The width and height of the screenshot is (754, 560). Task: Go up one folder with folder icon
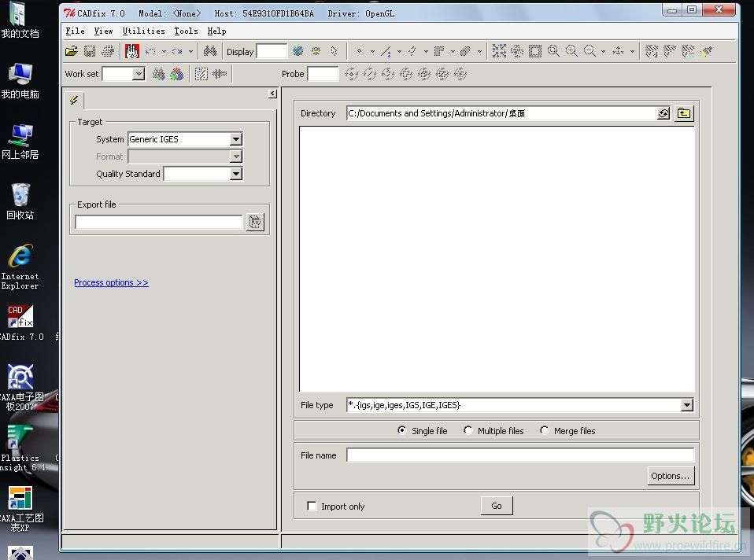point(684,113)
